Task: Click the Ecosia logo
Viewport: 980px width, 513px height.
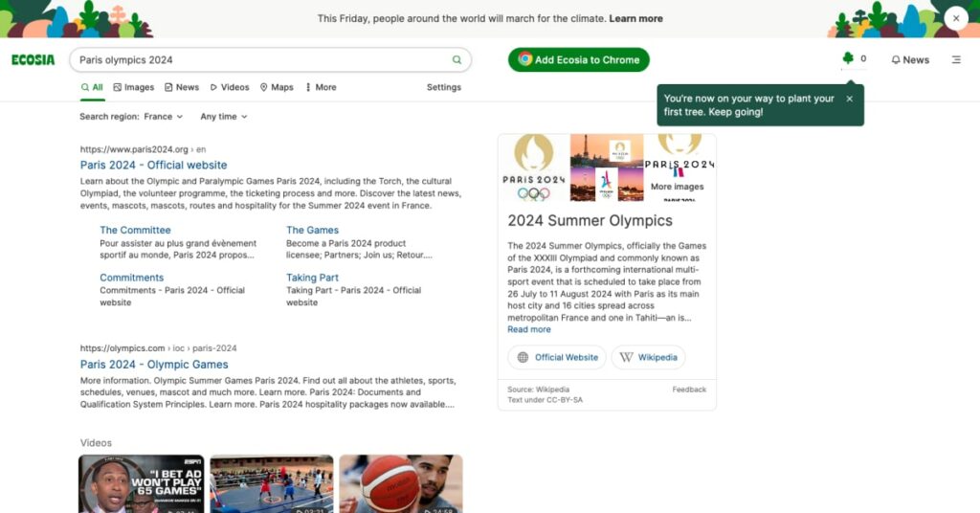Action: pos(33,59)
